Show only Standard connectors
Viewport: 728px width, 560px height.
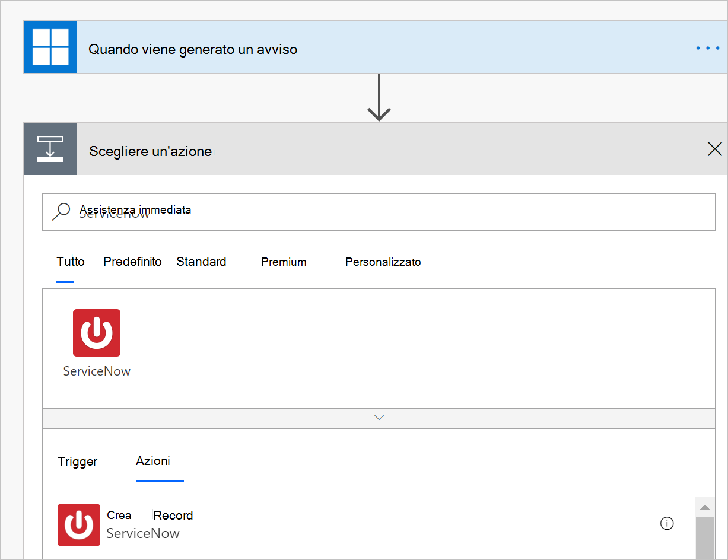tap(201, 262)
